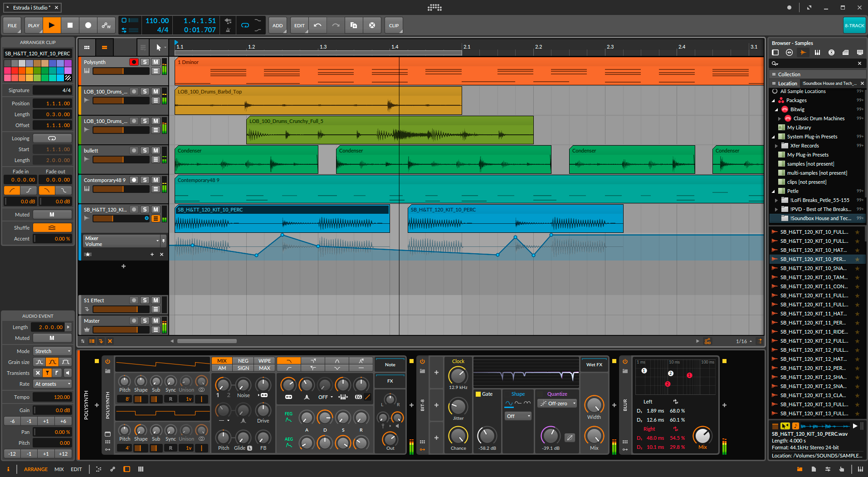Solo the S1 Effect track

point(145,300)
